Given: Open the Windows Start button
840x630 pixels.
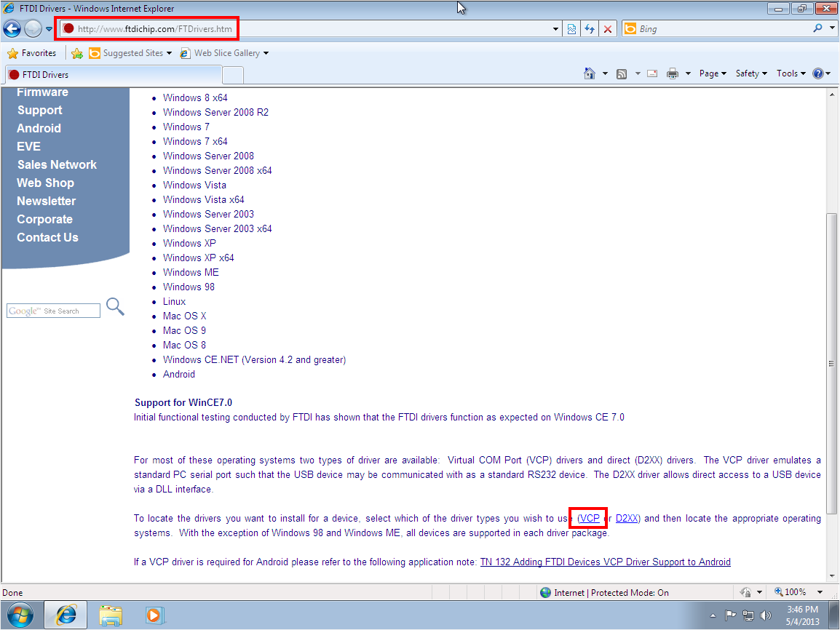Looking at the screenshot, I should click(x=20, y=615).
